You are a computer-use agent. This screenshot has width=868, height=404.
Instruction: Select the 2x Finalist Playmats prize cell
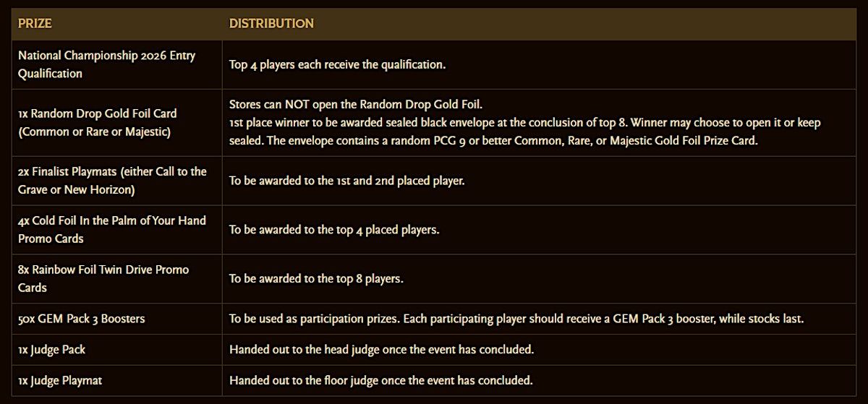coord(112,180)
